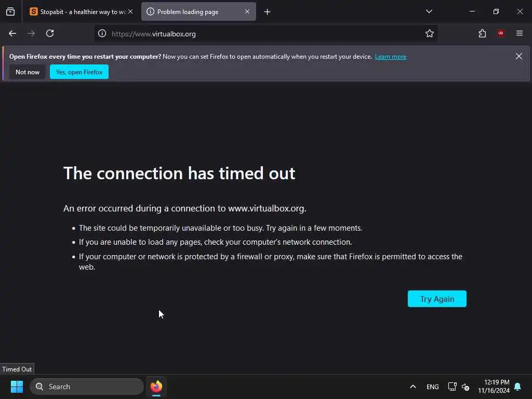This screenshot has height=399, width=532.
Task: Dismiss the Firefox startup notification bar
Action: click(519, 56)
